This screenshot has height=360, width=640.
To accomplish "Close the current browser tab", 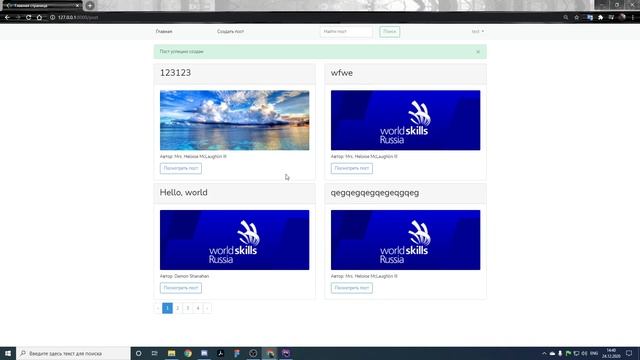I will click(77, 6).
